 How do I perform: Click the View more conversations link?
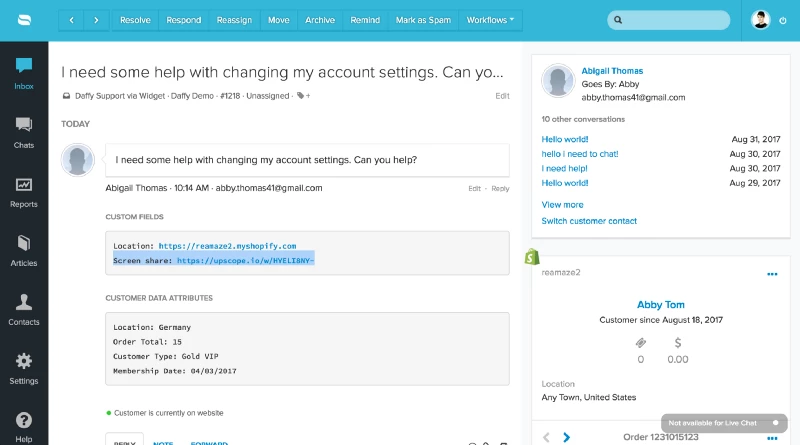pyautogui.click(x=562, y=205)
